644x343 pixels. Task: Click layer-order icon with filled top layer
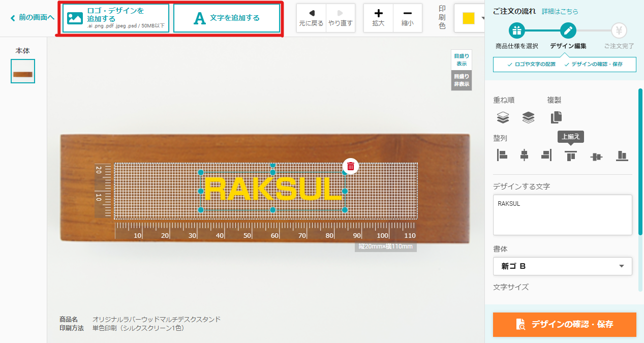(x=529, y=117)
